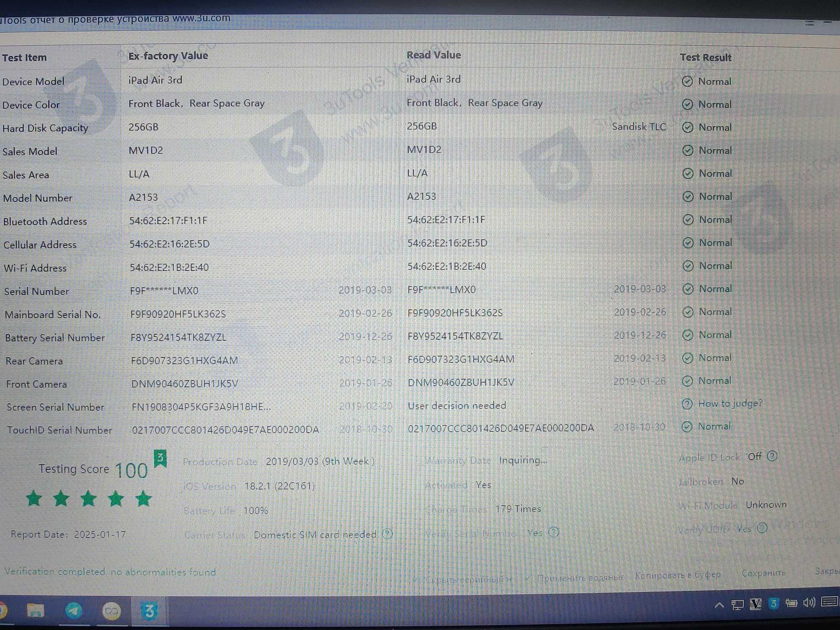Screen dimensions: 840x630
Task: Click Копировать в буфер button
Action: click(x=678, y=575)
